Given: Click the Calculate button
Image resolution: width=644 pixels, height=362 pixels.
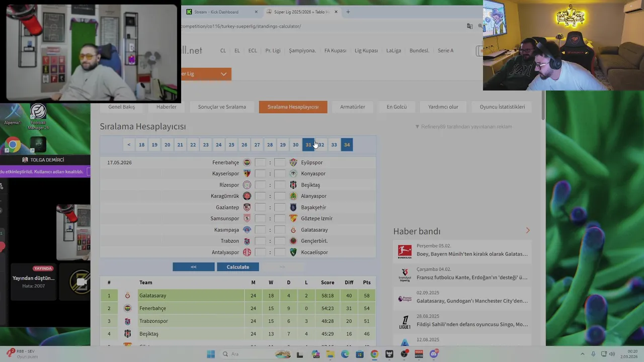Looking at the screenshot, I should coord(238,267).
